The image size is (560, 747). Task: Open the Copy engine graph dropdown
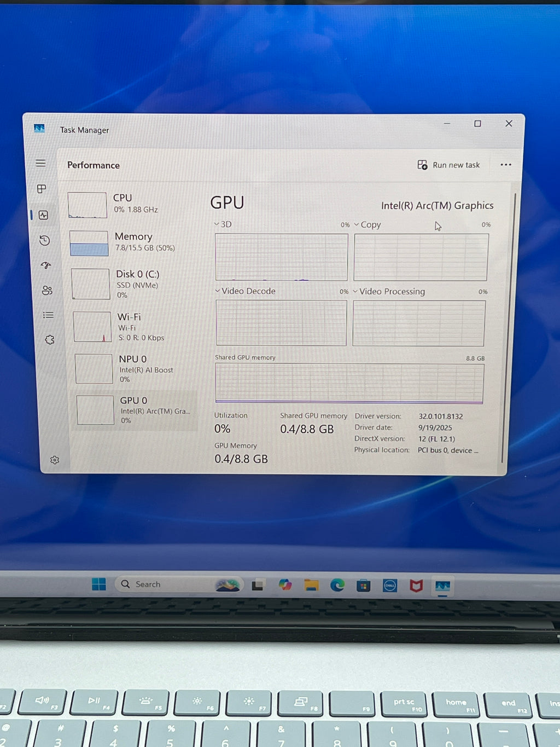[367, 224]
